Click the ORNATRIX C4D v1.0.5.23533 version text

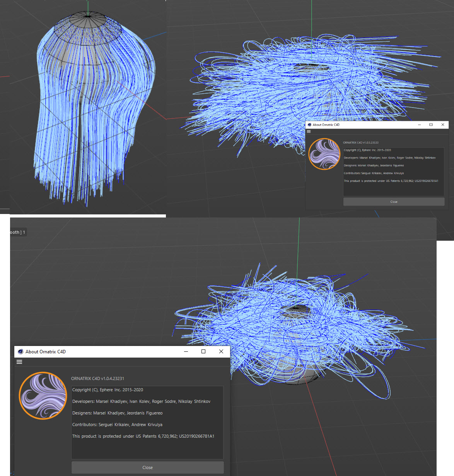pos(360,142)
